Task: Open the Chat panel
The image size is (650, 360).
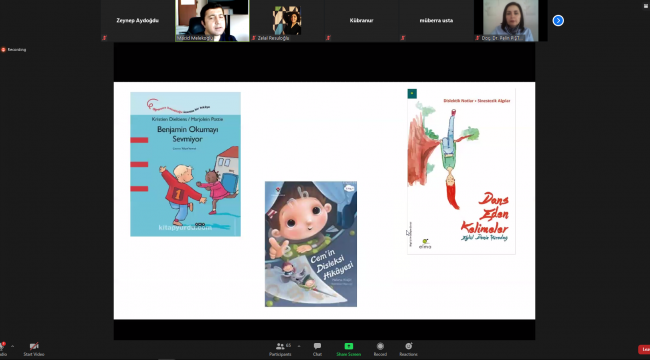Action: coord(318,349)
